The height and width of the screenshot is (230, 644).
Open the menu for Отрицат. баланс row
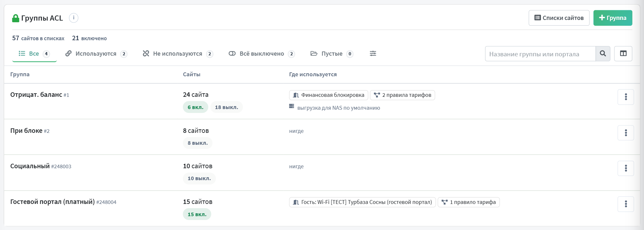(x=626, y=97)
